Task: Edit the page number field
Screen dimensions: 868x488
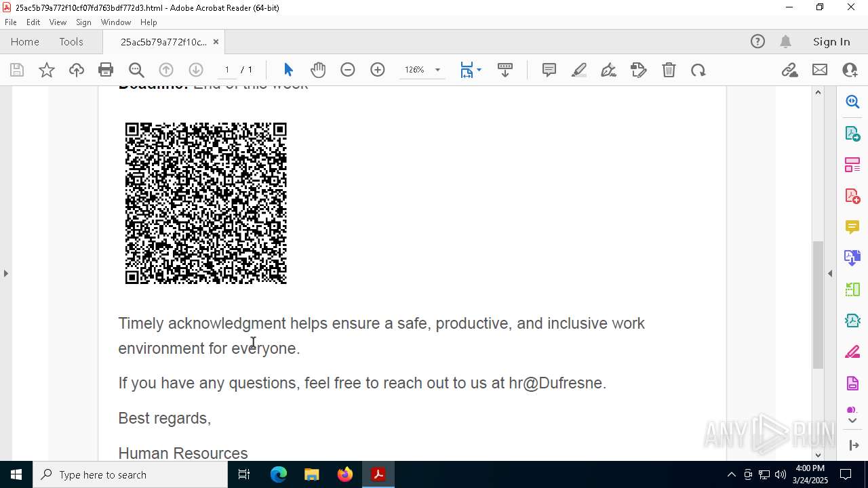Action: [x=227, y=70]
